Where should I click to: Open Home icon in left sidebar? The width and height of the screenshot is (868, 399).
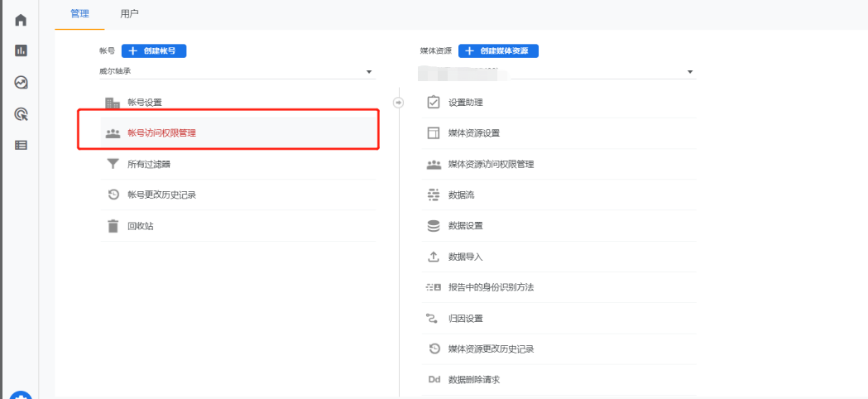coord(22,20)
